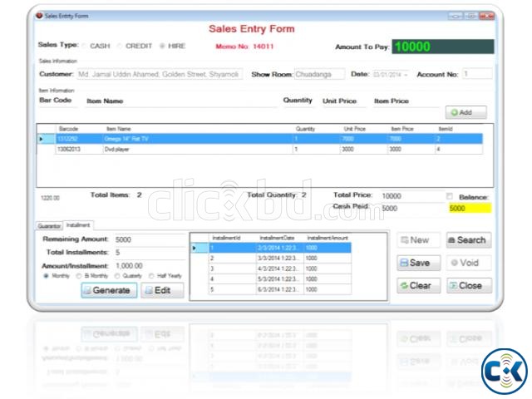Image resolution: width=532 pixels, height=399 pixels.
Task: Select the Half Yearly installment option
Action: coord(150,275)
